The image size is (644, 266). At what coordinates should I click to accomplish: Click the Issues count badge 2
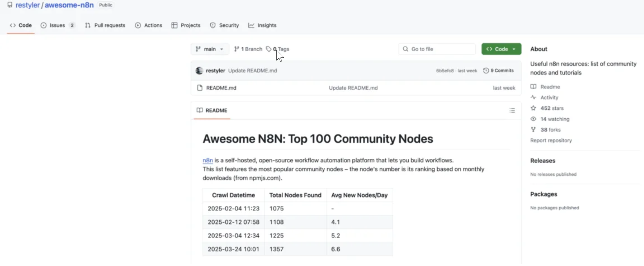tap(72, 25)
